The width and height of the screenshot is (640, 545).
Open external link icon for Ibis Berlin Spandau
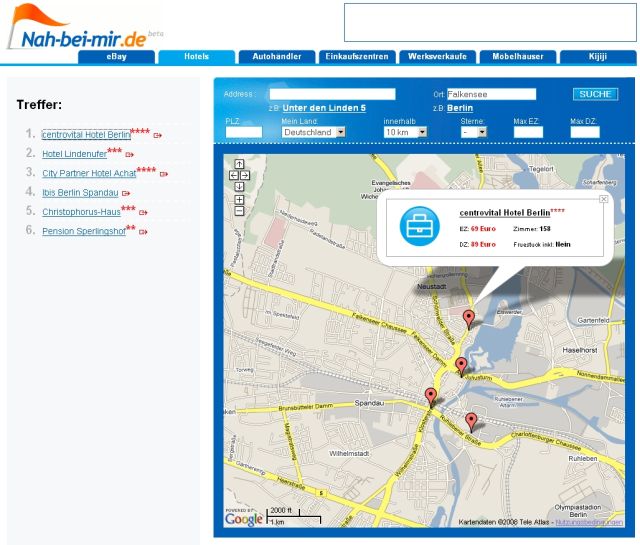pyautogui.click(x=126, y=193)
